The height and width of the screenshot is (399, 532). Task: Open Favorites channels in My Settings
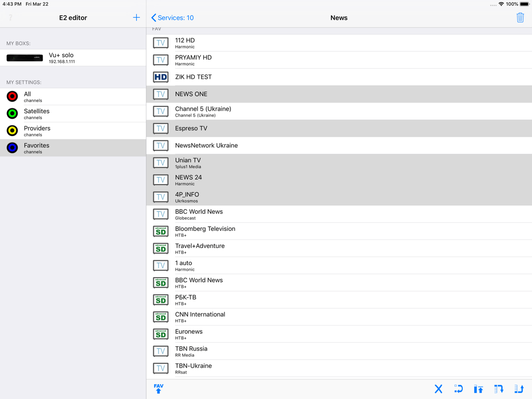[x=73, y=148]
